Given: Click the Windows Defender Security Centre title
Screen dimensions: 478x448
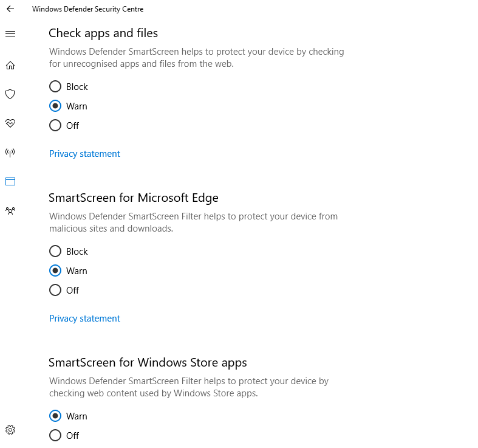Looking at the screenshot, I should (x=87, y=9).
